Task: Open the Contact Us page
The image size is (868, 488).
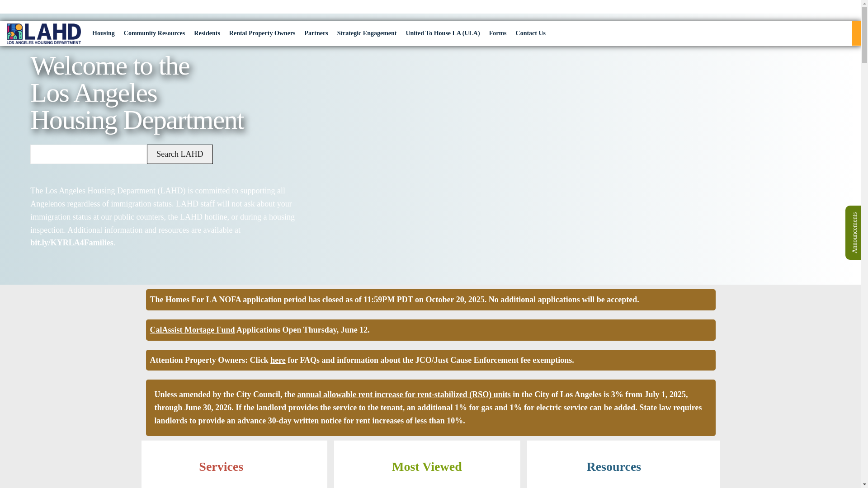Action: click(x=530, y=33)
